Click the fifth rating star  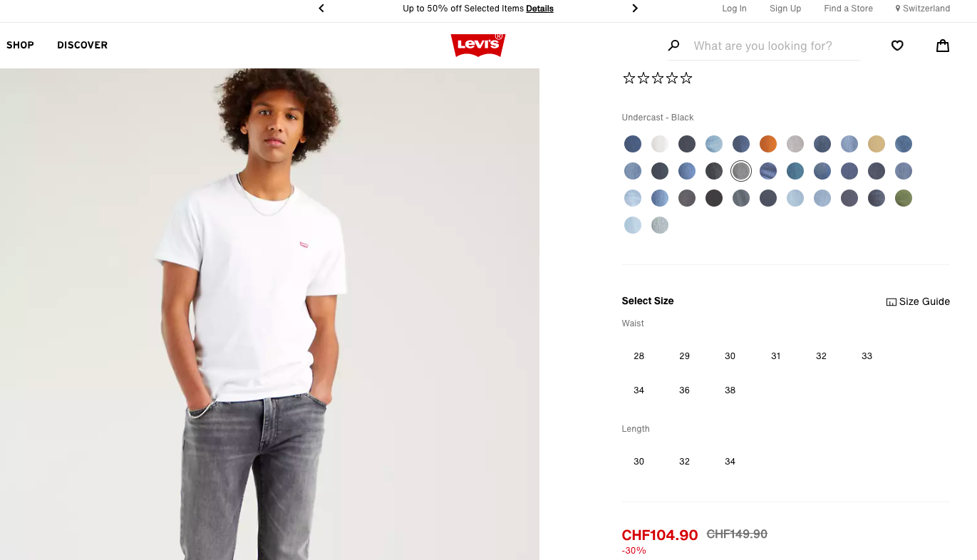tap(686, 78)
